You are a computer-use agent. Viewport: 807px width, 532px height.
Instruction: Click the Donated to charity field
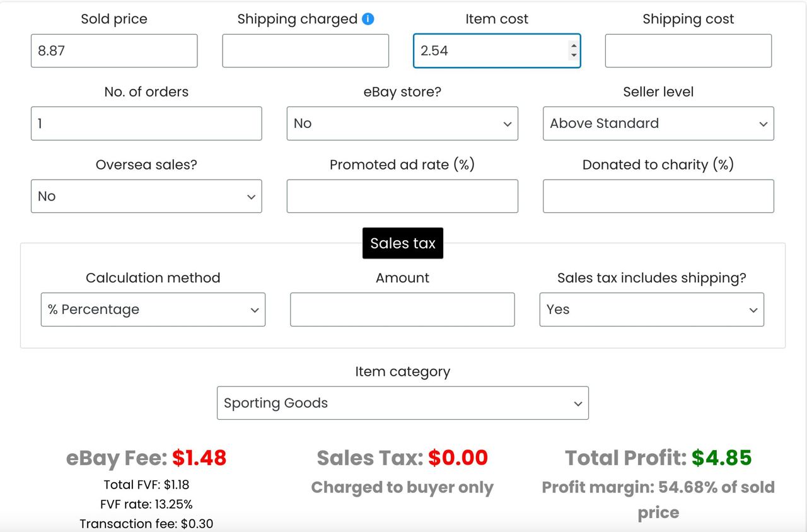[658, 196]
